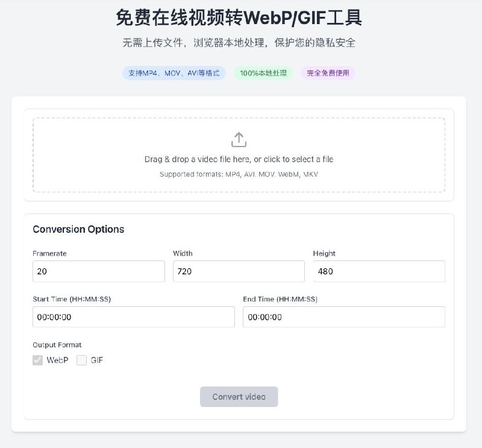This screenshot has height=448, width=482.
Task: Click the Convert video button
Action: click(x=239, y=397)
